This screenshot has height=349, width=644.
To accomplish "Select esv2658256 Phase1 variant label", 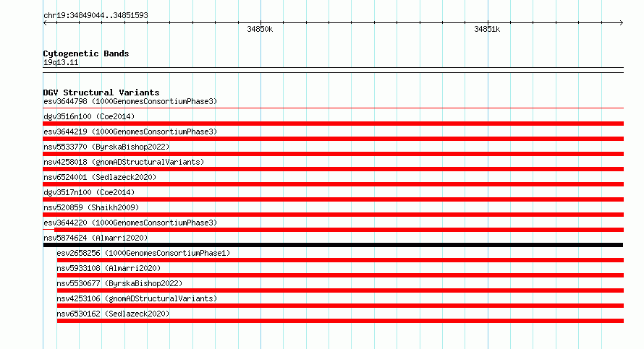I will tap(143, 253).
